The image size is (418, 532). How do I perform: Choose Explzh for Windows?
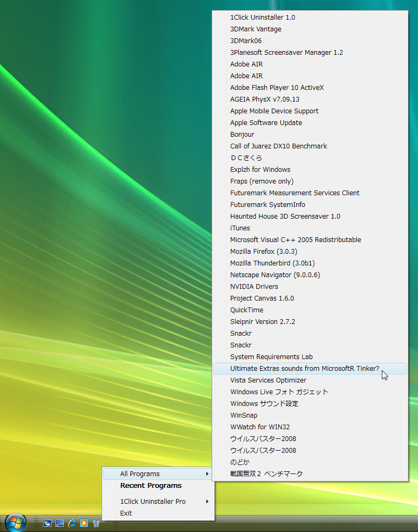click(x=310, y=170)
